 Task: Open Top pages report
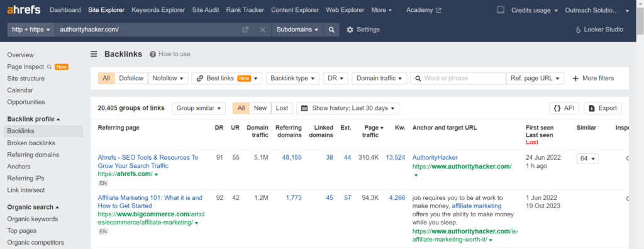[x=22, y=231]
